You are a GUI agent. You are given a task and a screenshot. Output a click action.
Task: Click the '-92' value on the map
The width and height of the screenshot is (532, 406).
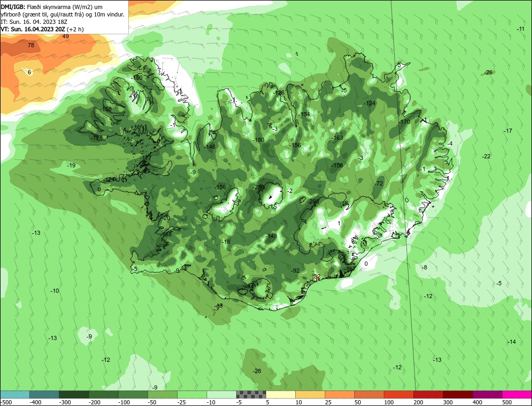(295, 270)
